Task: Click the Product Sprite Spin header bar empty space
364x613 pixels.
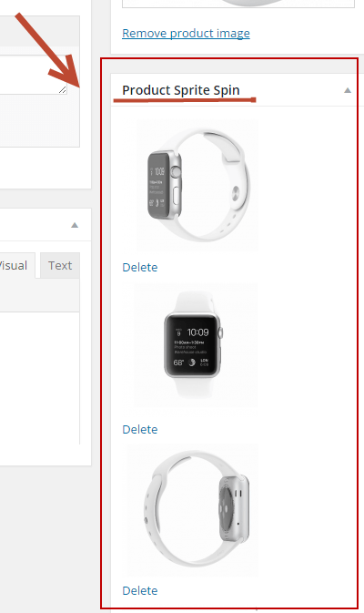Action: [x=291, y=90]
